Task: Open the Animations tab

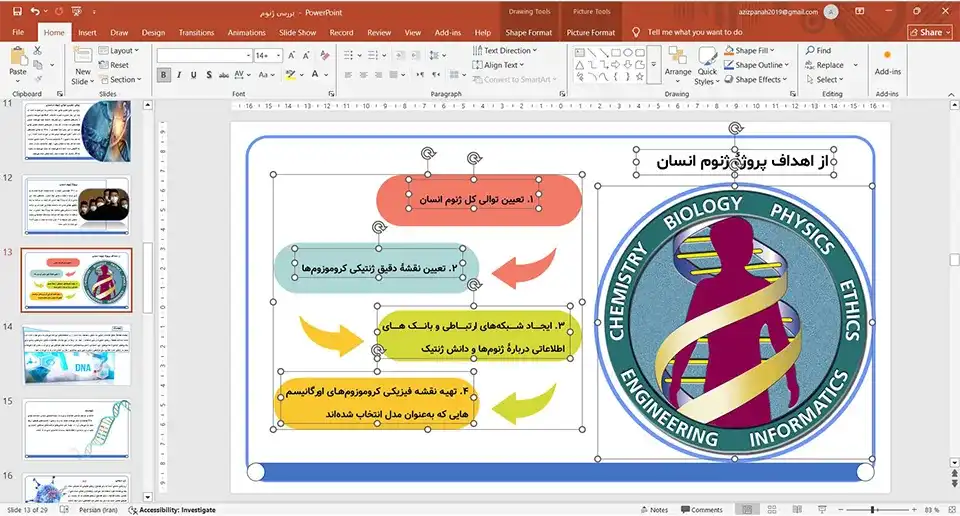Action: coord(247,32)
